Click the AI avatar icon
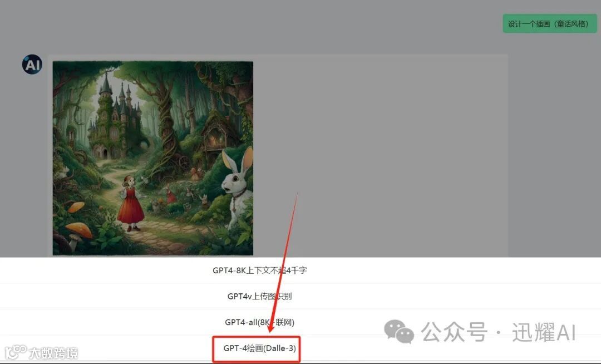601x364 pixels. point(32,65)
